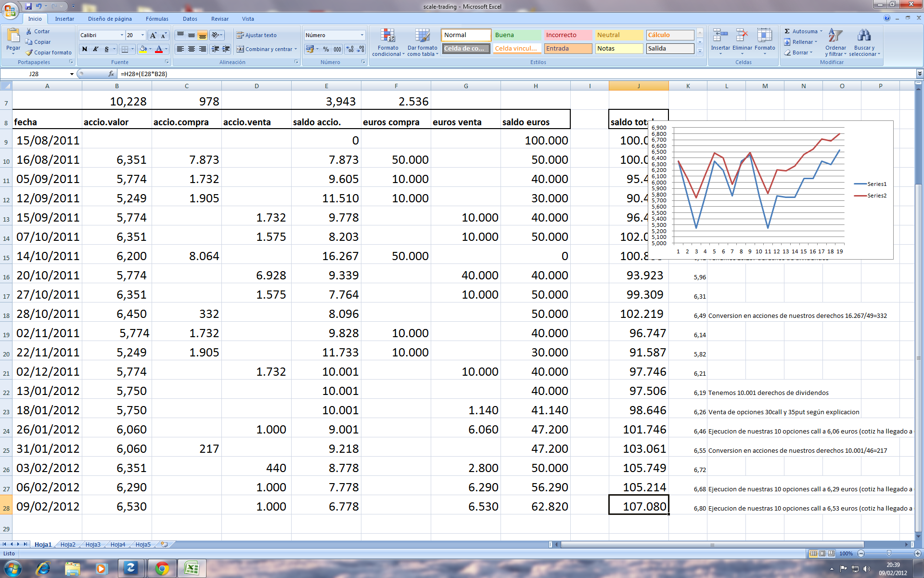
Task: Click the yellow fill color bucket
Action: [143, 49]
